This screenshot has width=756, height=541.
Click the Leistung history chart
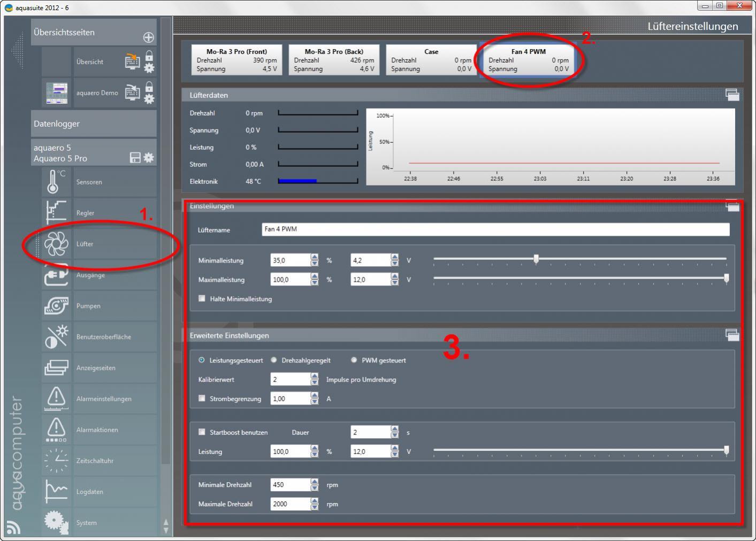tap(550, 146)
